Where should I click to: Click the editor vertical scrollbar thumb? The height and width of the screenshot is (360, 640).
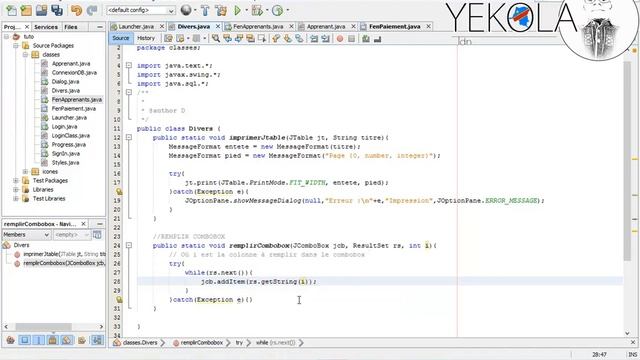628,161
